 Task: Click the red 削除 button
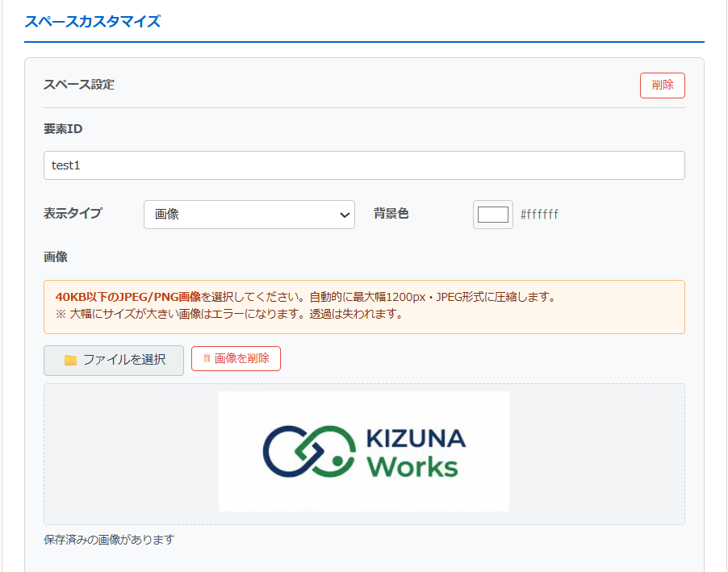pos(662,86)
